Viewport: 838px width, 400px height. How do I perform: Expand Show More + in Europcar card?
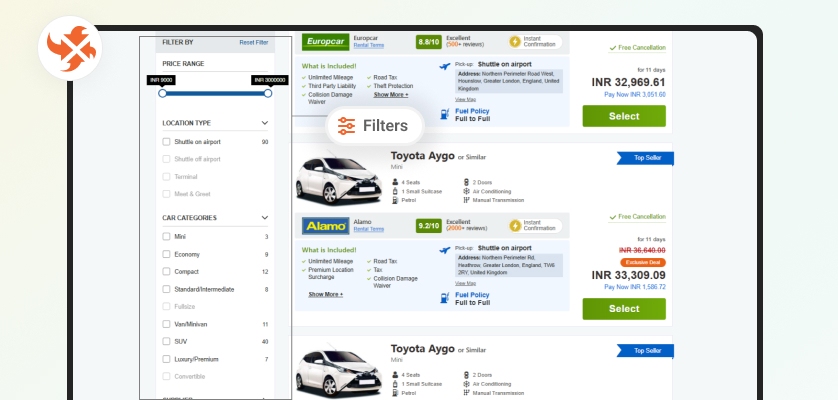coord(391,95)
